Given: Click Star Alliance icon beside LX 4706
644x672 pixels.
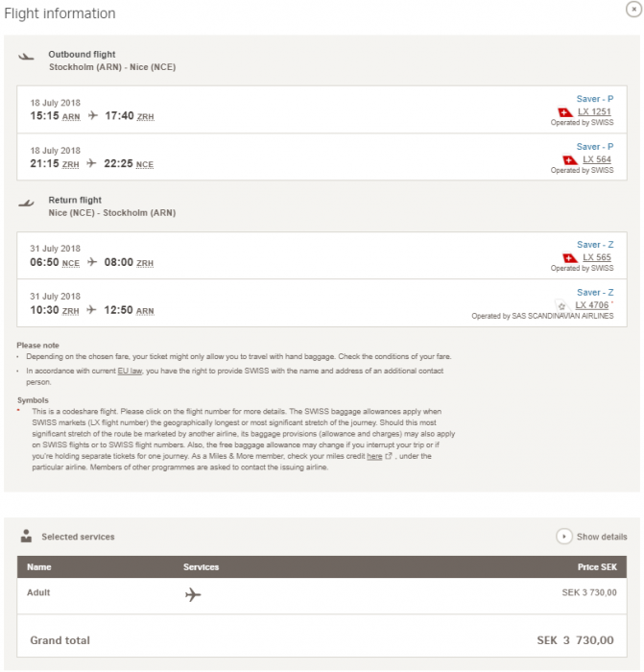Looking at the screenshot, I should coord(561,305).
